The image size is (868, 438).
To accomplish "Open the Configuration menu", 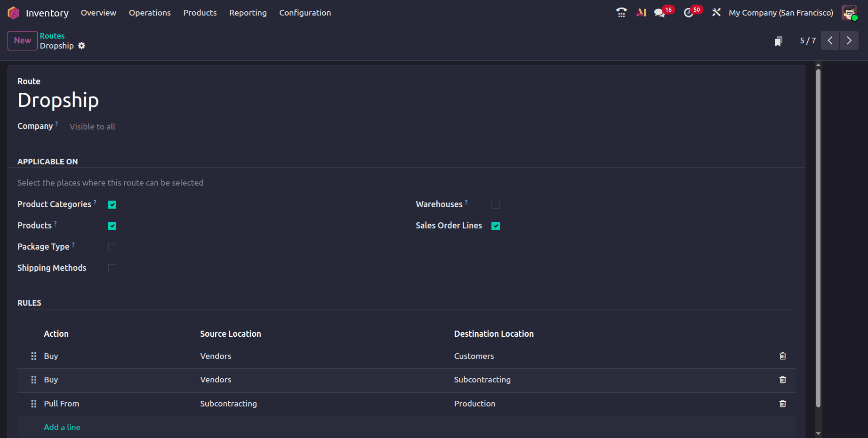I will click(x=305, y=13).
